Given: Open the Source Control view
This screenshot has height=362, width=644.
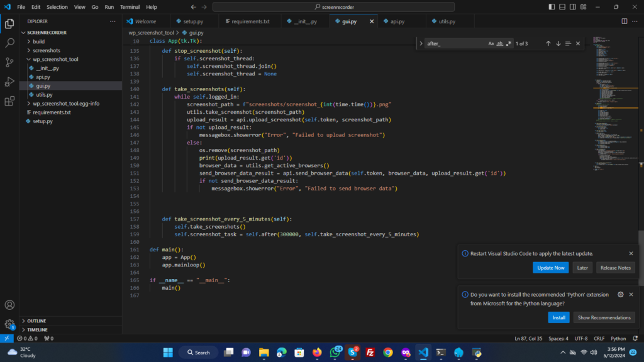Looking at the screenshot, I should click(9, 62).
